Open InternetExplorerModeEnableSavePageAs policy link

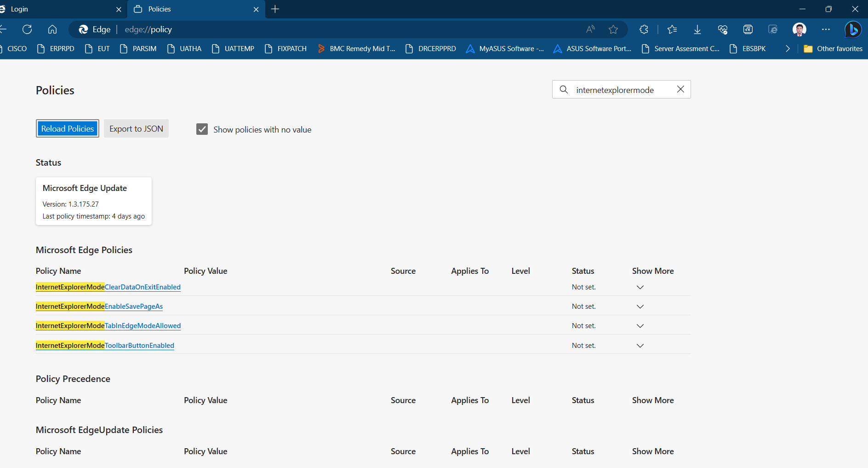tap(99, 306)
